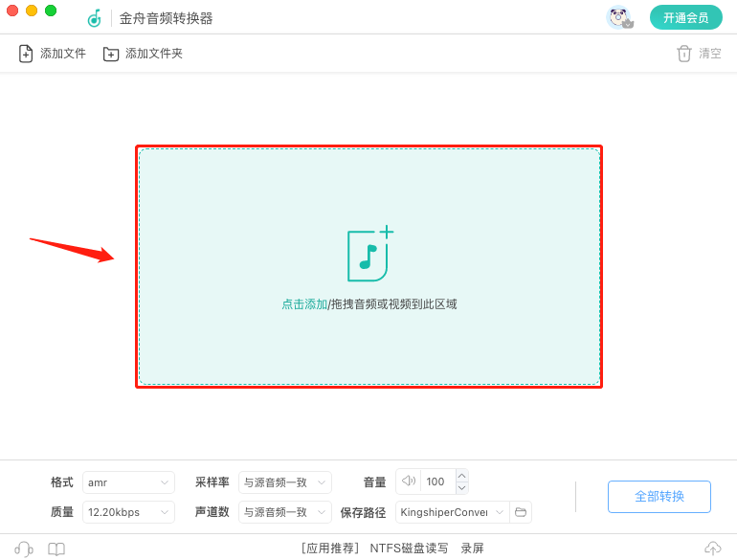Click the music note app logo
The width and height of the screenshot is (737, 560).
click(x=95, y=18)
